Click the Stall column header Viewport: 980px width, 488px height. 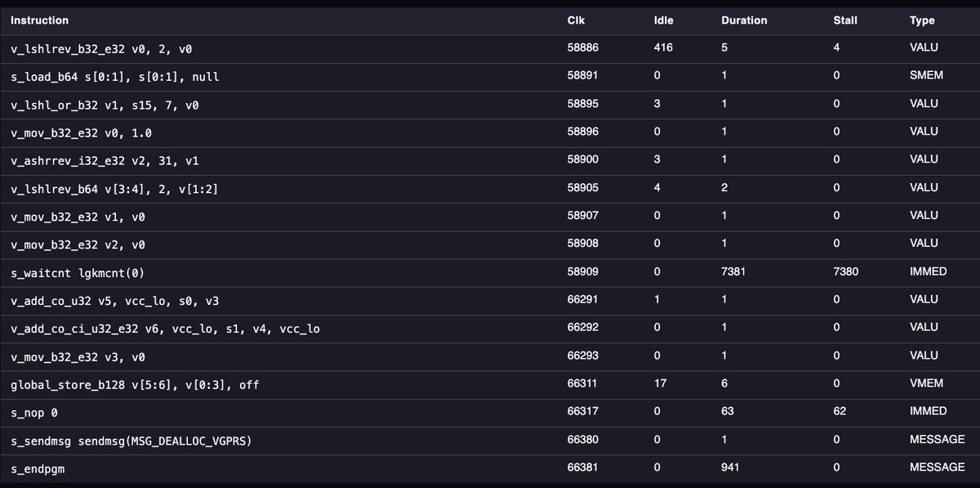pos(844,20)
